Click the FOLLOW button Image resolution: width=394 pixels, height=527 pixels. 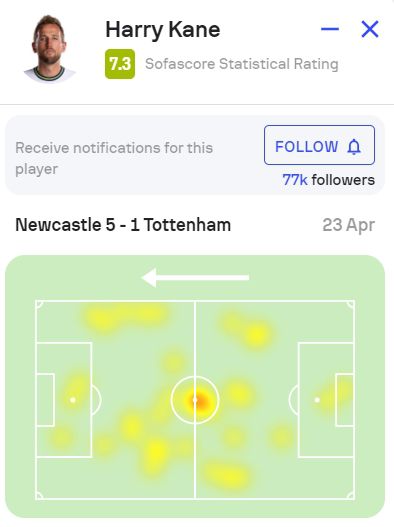[x=319, y=145]
